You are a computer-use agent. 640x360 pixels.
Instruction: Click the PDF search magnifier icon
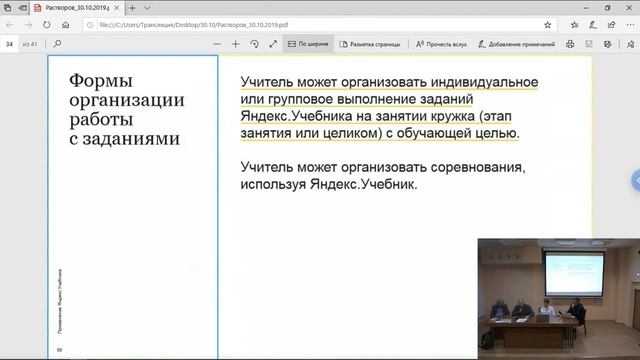57,44
